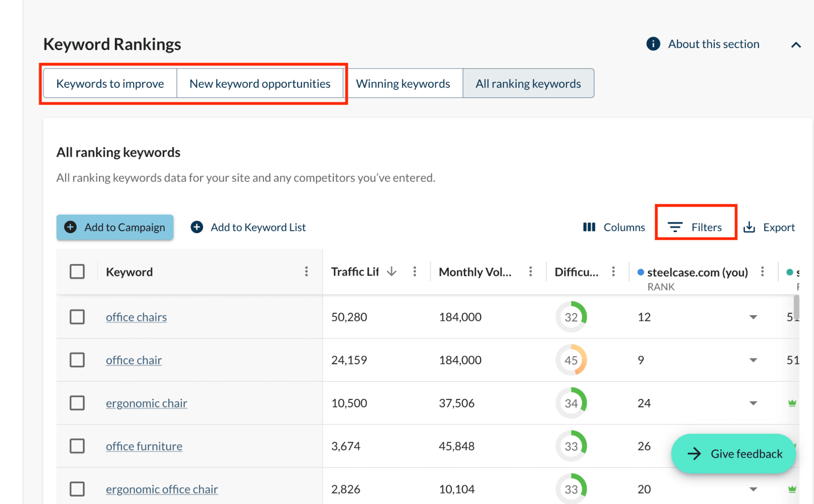The width and height of the screenshot is (814, 504).
Task: Open the Filters panel
Action: tap(695, 227)
